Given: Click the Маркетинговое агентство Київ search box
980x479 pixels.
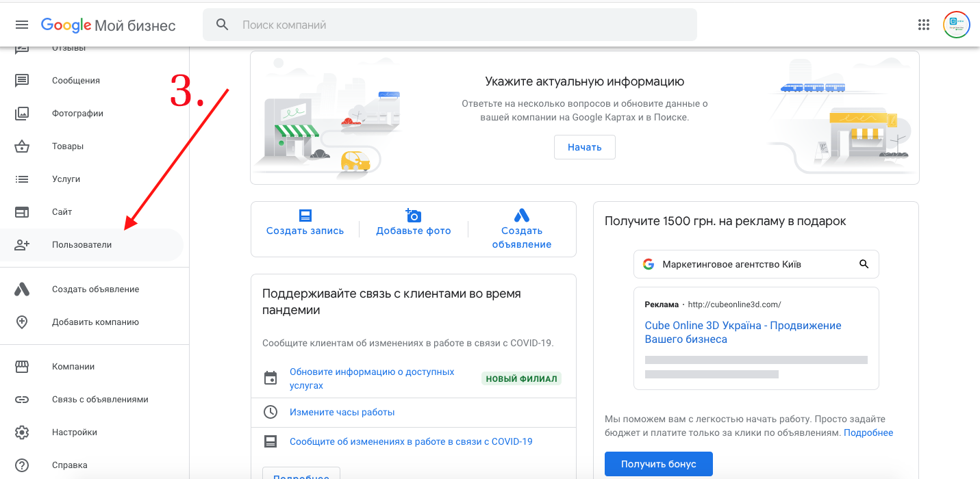Looking at the screenshot, I should tap(756, 264).
